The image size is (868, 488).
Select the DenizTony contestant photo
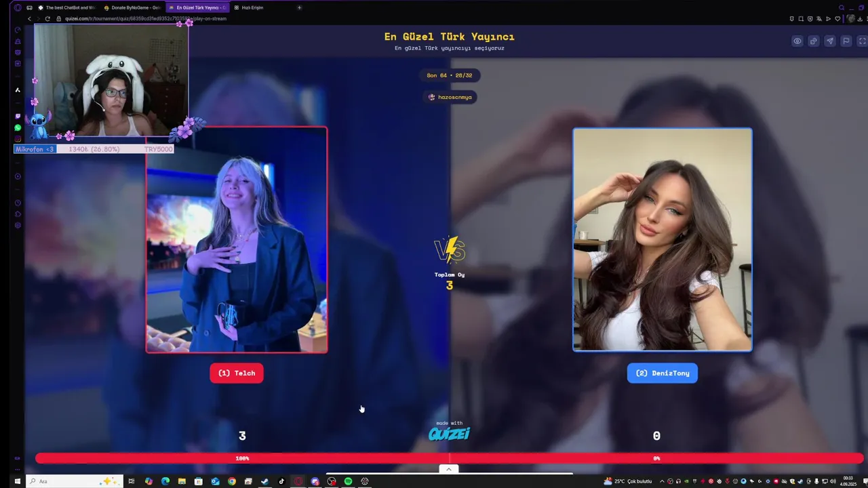pyautogui.click(x=663, y=239)
